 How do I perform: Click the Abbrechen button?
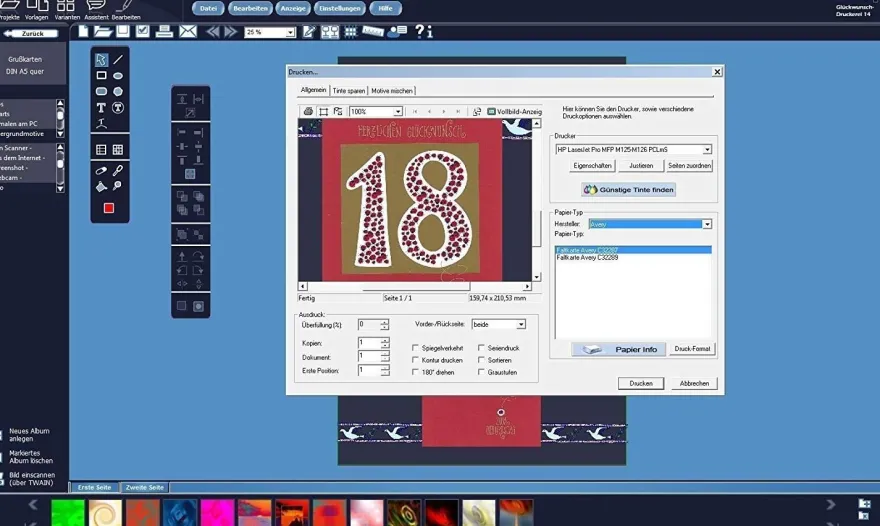(694, 383)
